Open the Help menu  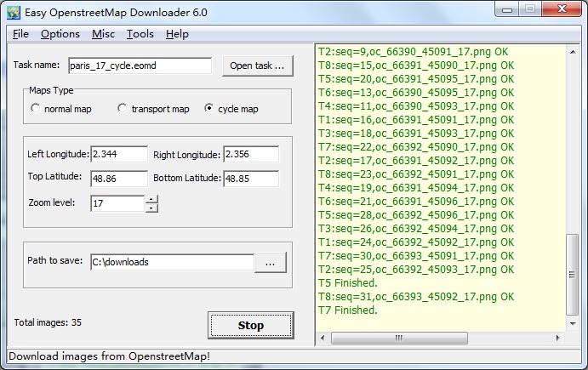177,34
